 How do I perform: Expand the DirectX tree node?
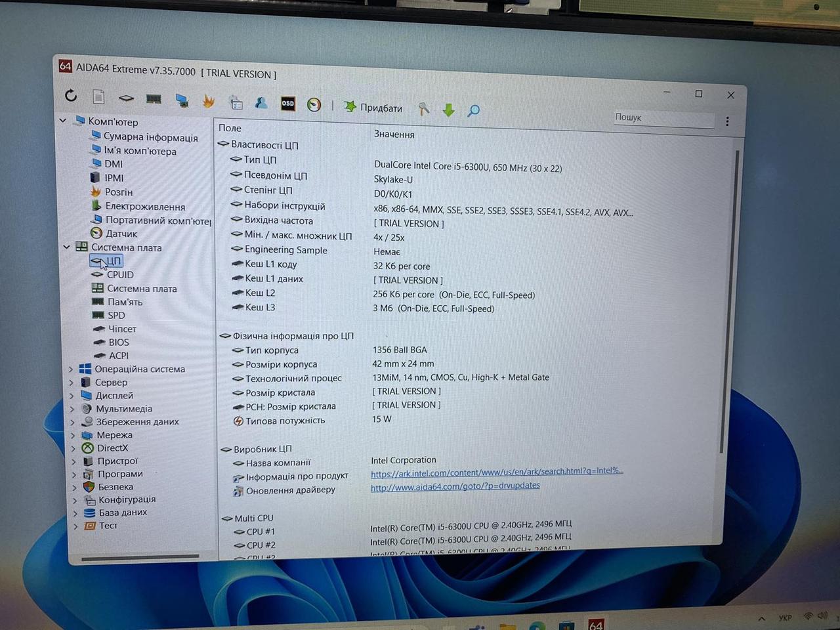click(73, 448)
